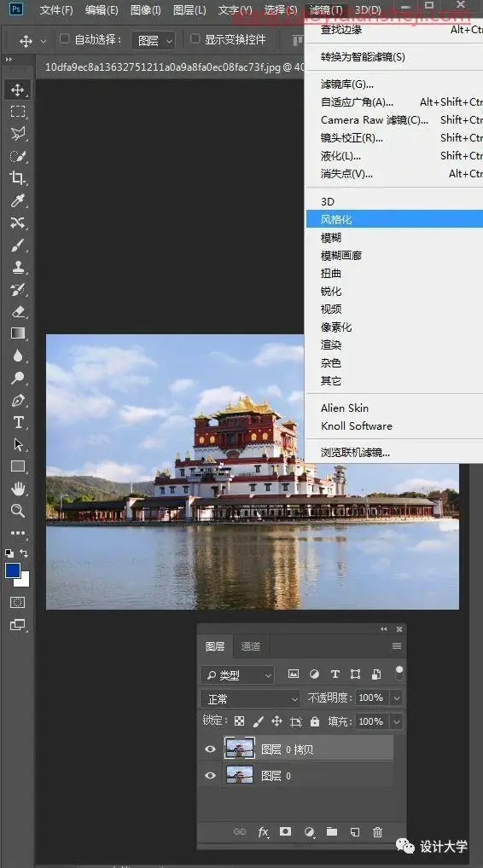The image size is (483, 868).
Task: Select the Brush tool
Action: click(x=18, y=245)
